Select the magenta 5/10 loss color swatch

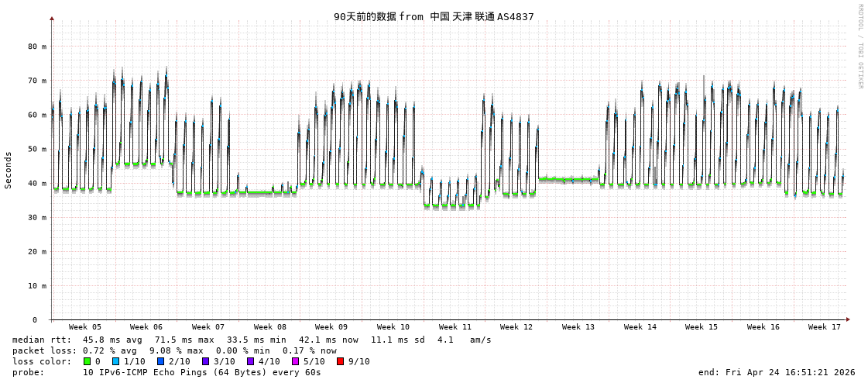click(x=296, y=361)
